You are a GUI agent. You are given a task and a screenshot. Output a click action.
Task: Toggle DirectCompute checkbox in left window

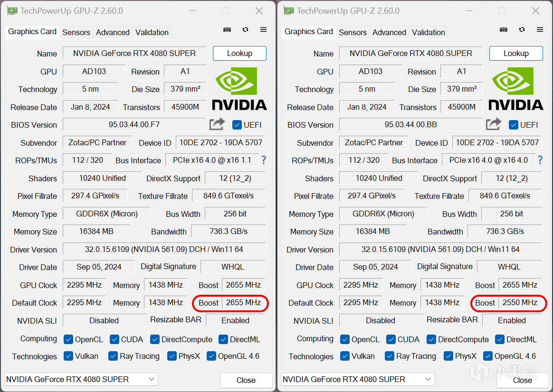tap(154, 339)
